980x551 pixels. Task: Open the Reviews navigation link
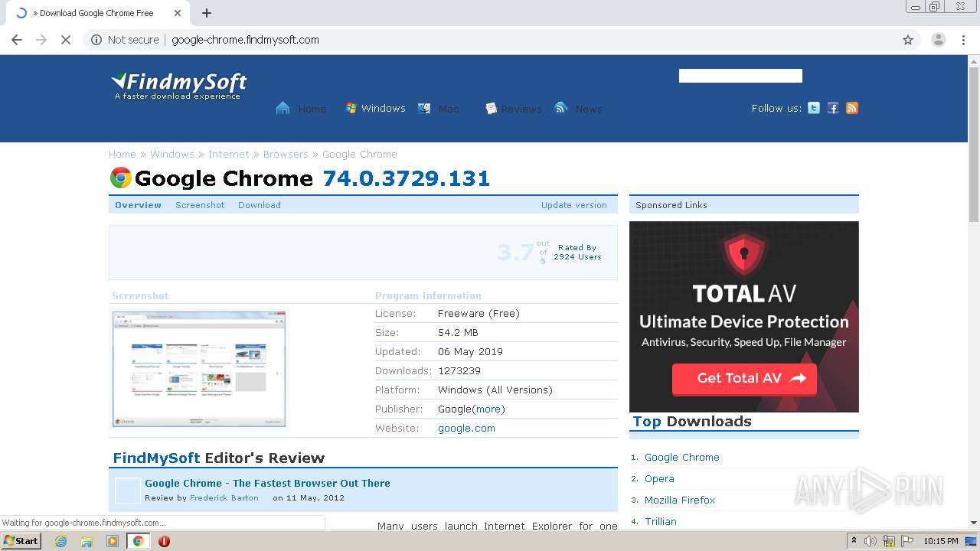pos(521,109)
